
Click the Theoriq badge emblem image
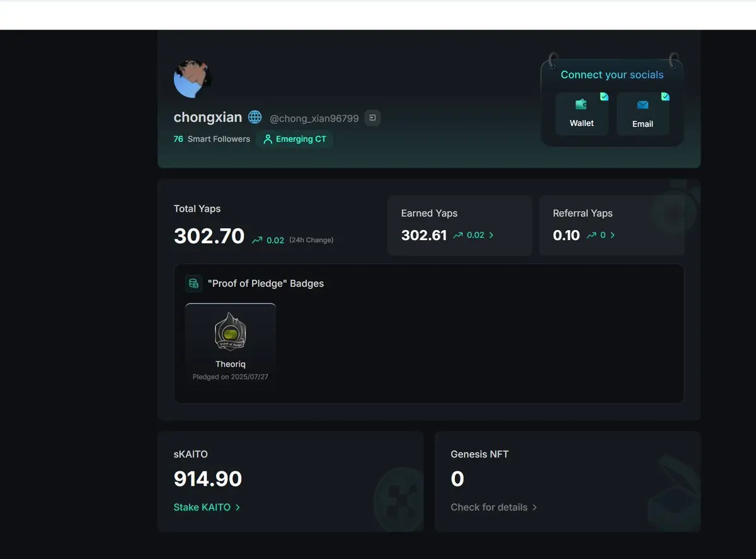click(231, 333)
